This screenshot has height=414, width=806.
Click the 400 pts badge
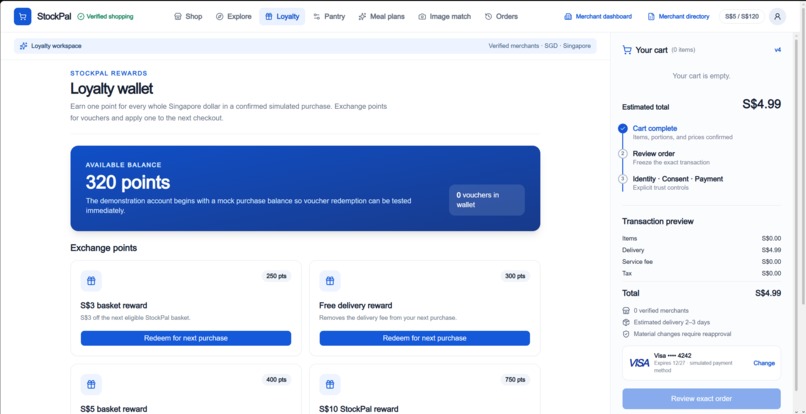pyautogui.click(x=277, y=380)
